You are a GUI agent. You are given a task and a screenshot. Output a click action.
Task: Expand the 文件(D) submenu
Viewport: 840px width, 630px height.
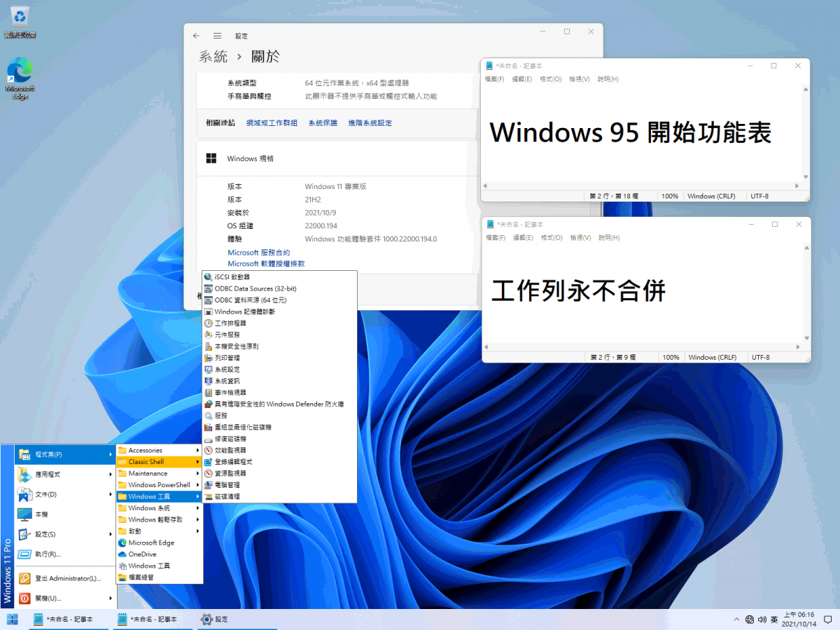[65, 494]
